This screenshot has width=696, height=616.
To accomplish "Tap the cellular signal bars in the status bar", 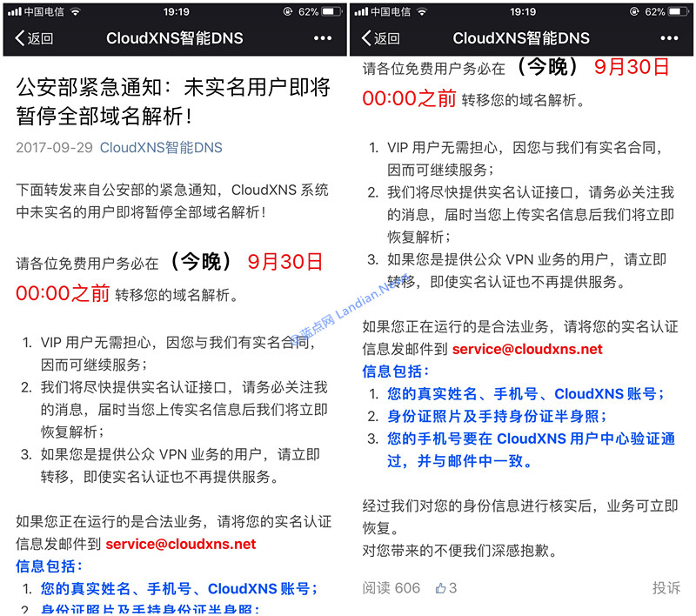I will [16, 12].
